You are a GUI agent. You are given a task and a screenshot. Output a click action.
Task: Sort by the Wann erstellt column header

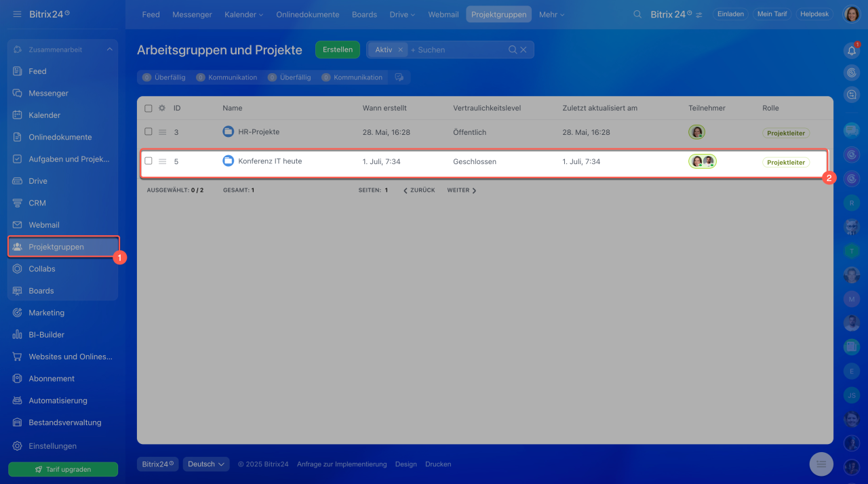click(x=384, y=108)
